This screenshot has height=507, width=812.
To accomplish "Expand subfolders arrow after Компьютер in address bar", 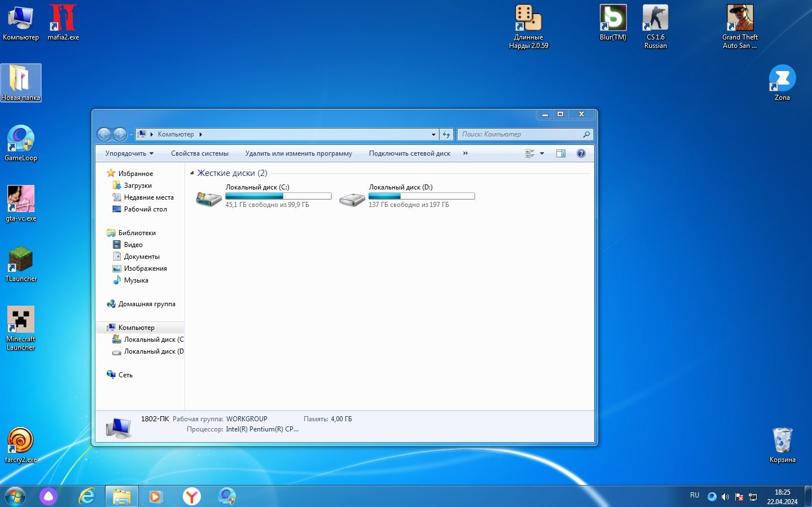I will point(200,134).
